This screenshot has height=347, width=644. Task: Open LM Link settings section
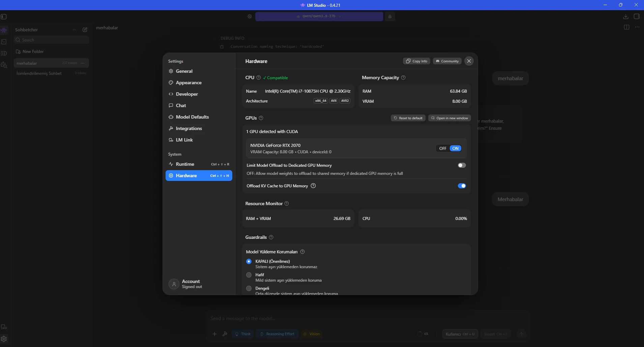coord(199,140)
